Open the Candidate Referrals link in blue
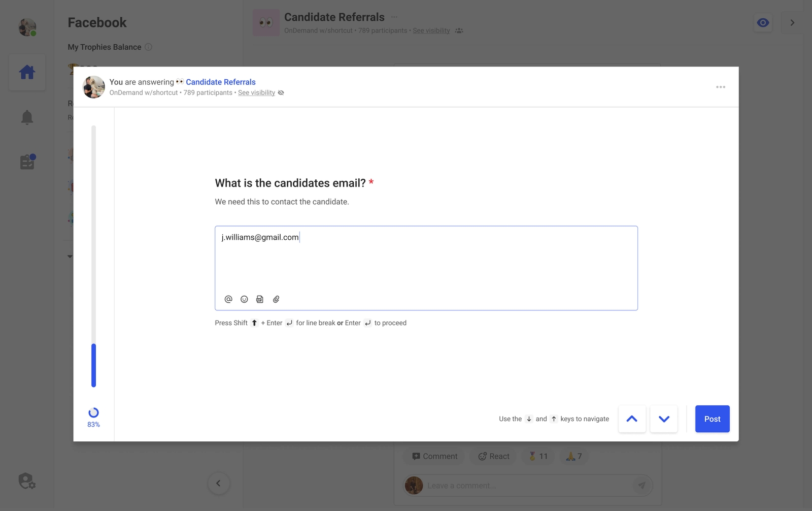Screen dimensions: 812x511 (220, 82)
